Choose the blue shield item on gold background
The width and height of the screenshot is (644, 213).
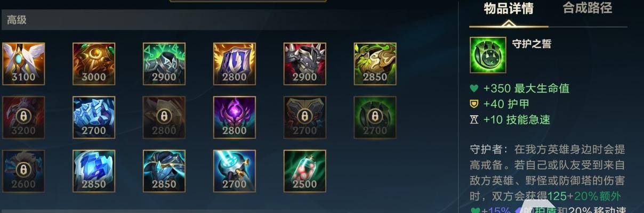(235, 64)
